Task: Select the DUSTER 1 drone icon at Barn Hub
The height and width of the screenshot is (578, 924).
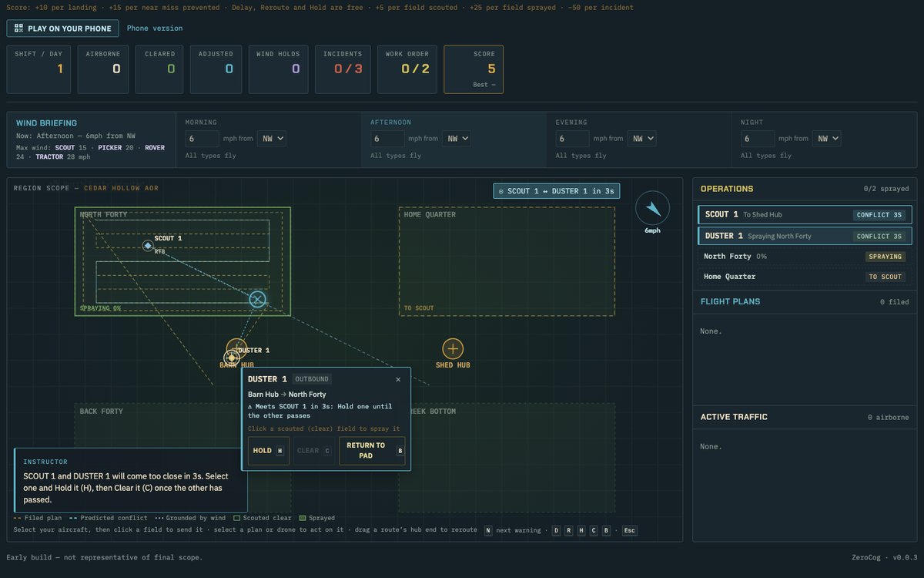Action: 231,357
